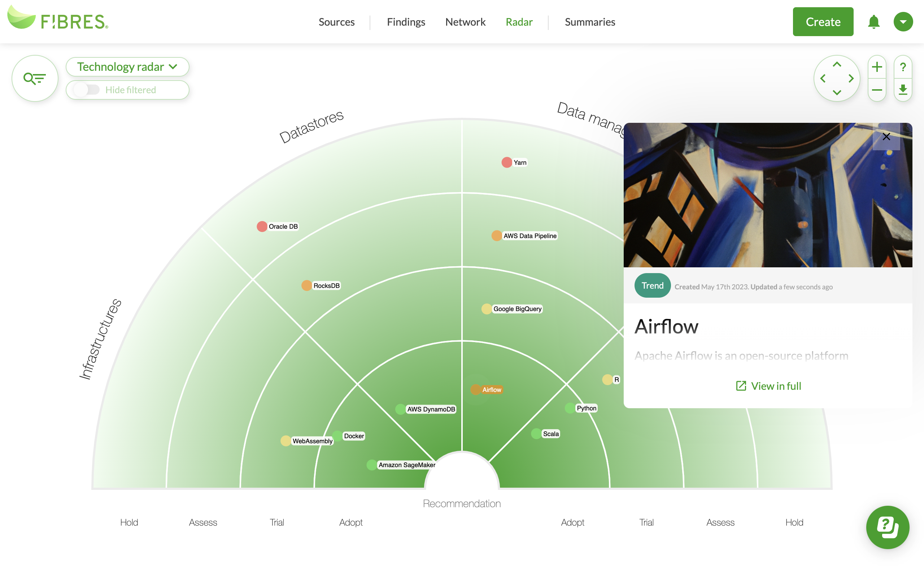Screen dimensions: 924x578
Task: Pan the radar down
Action: pos(837,92)
